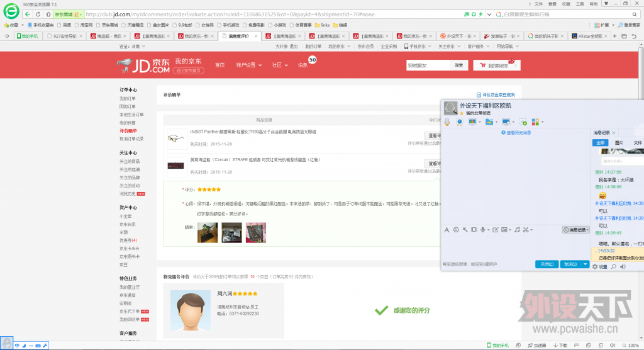644x350 pixels.
Task: Open the 京东商城 bookmark in bookmarks bar
Action: [x=107, y=25]
